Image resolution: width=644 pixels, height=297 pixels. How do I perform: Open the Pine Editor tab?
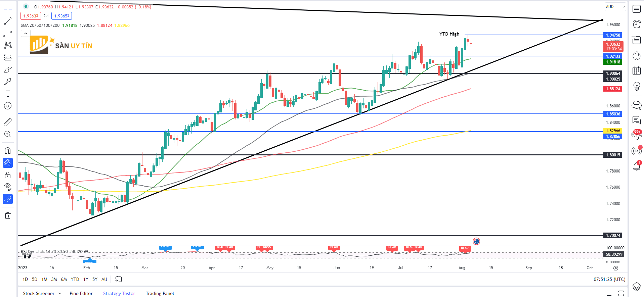pyautogui.click(x=81, y=293)
